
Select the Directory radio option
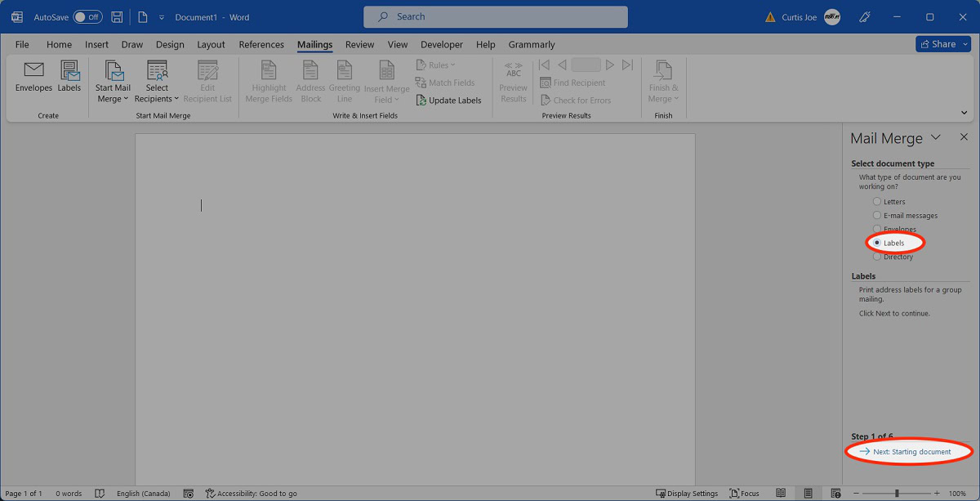[877, 257]
